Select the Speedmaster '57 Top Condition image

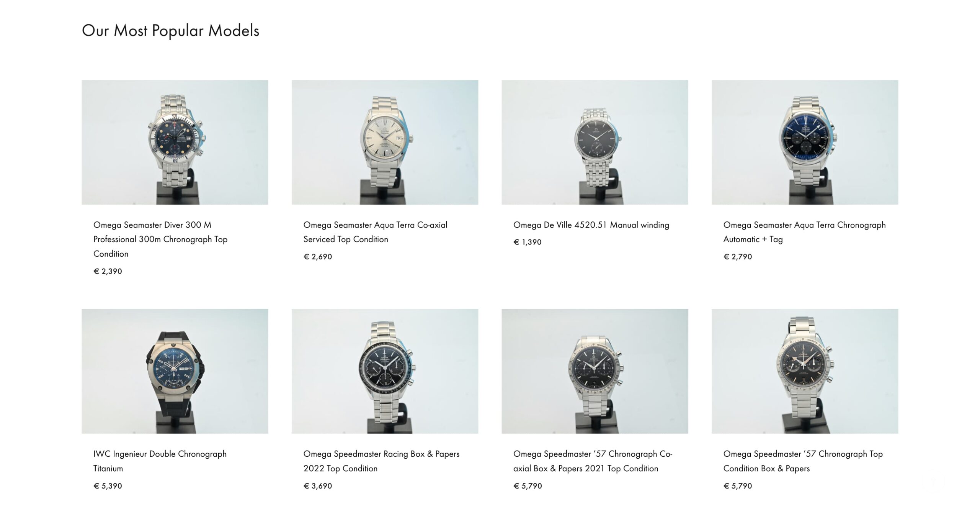[805, 371]
